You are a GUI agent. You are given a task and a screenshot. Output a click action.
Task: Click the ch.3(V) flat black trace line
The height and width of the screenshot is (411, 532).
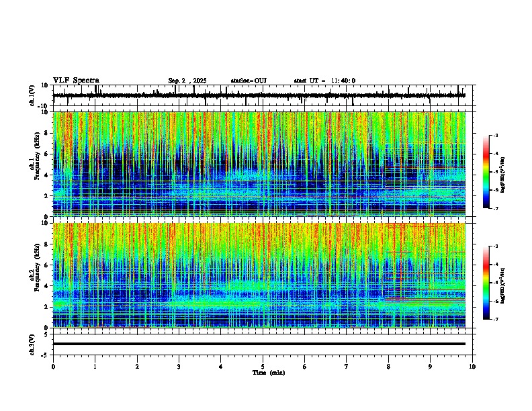click(x=259, y=344)
